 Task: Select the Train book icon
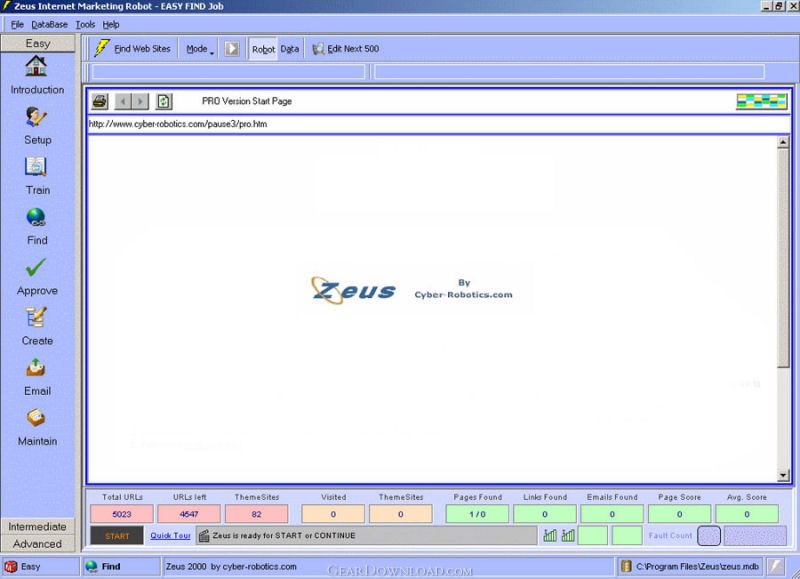tap(36, 167)
